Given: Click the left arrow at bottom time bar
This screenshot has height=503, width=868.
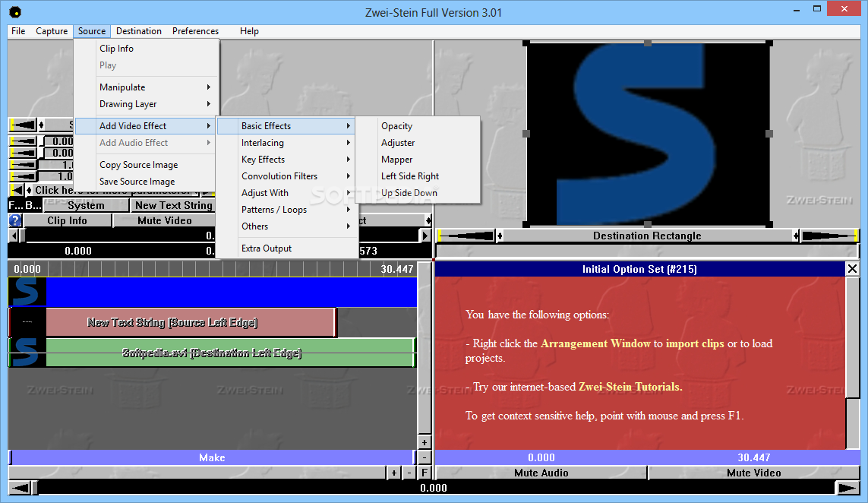Looking at the screenshot, I should click(x=20, y=488).
